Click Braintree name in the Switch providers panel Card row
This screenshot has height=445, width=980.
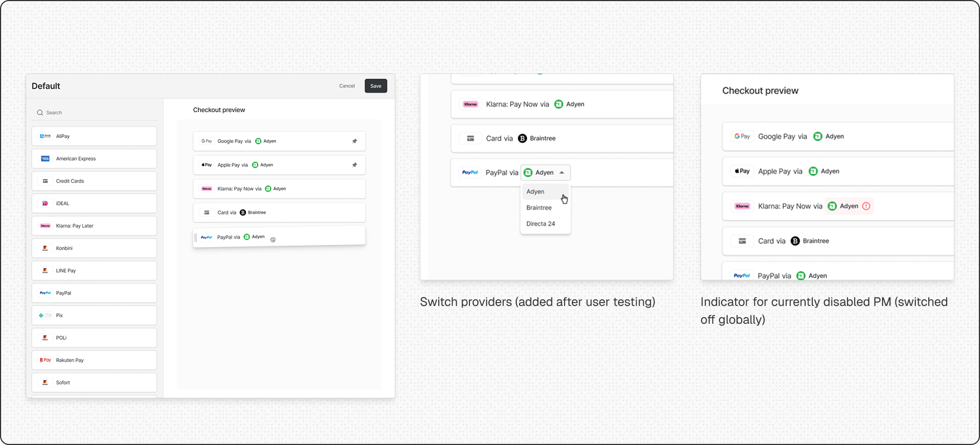pyautogui.click(x=543, y=139)
